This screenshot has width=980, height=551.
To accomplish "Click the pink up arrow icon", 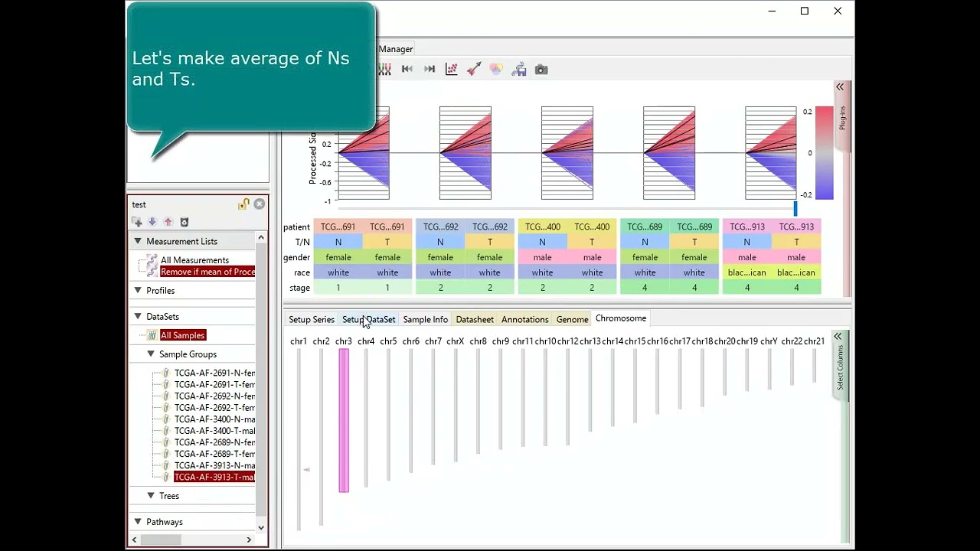I will coord(168,222).
